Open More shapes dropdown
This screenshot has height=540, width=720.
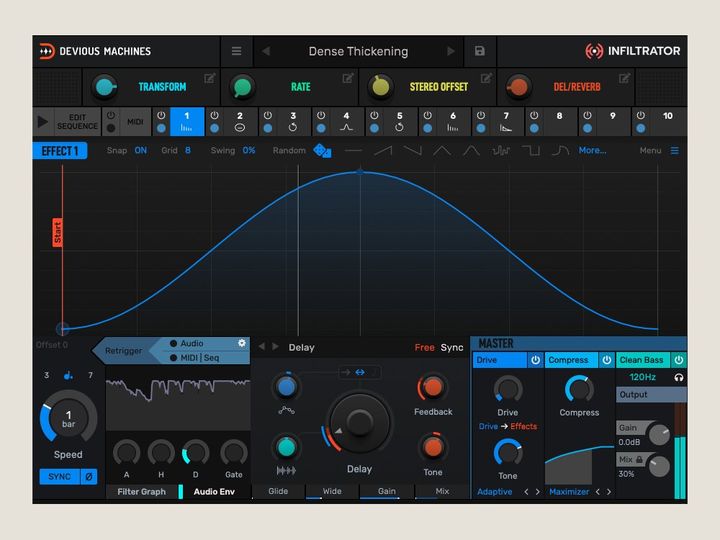click(x=592, y=150)
